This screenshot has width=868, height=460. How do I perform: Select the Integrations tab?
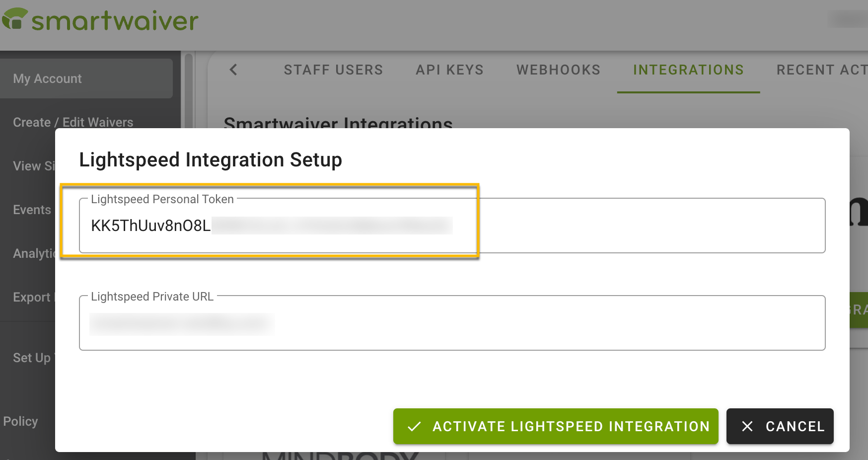click(688, 70)
